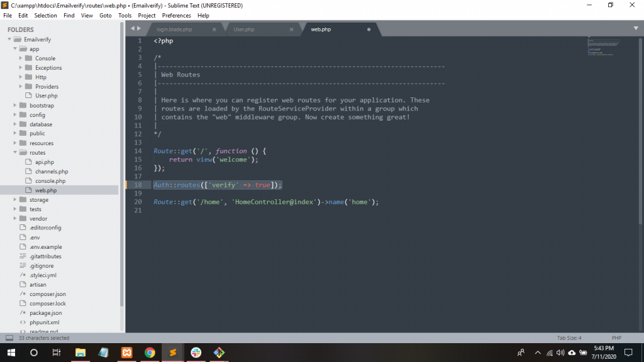This screenshot has width=644, height=362.
Task: Click the unsaved dot on web.php tab
Action: (x=369, y=30)
